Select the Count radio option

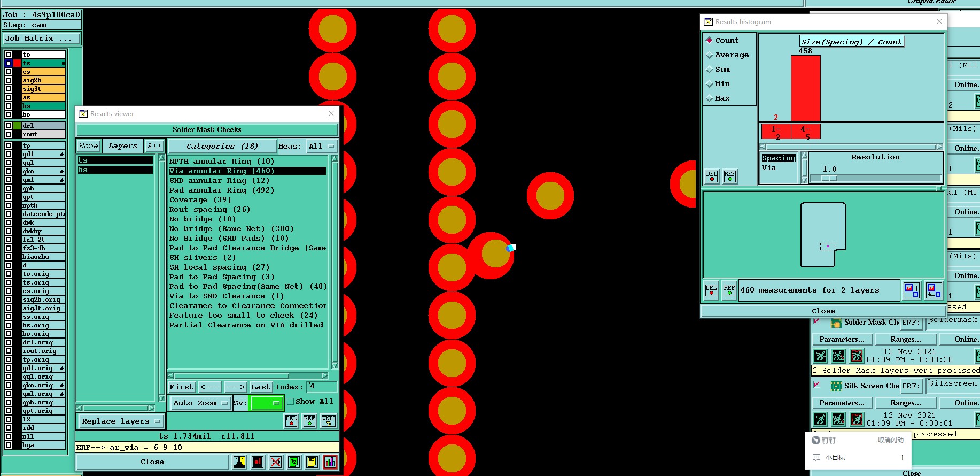(x=710, y=40)
